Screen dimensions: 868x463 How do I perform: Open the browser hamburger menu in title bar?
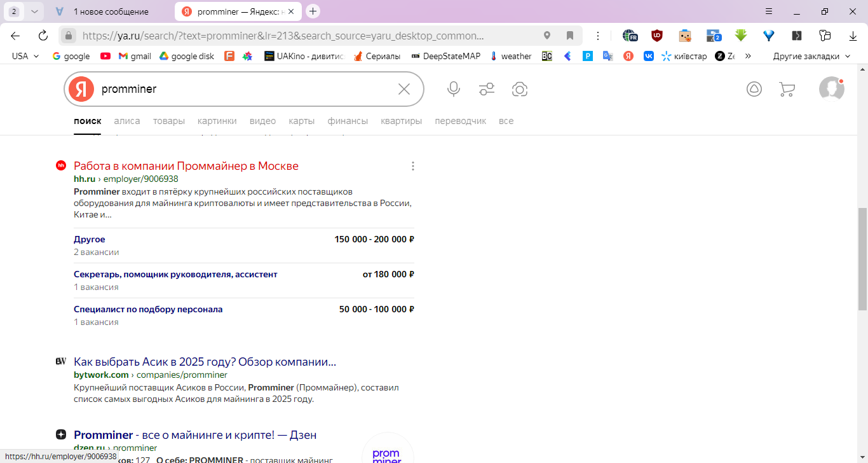coord(769,11)
